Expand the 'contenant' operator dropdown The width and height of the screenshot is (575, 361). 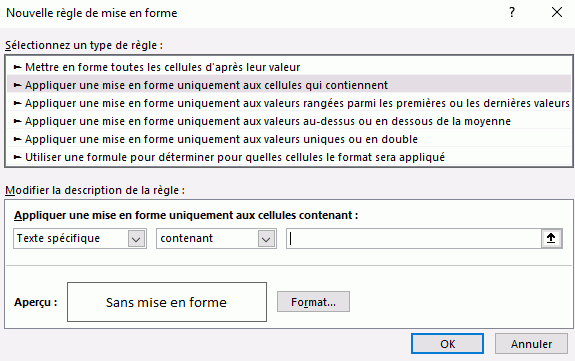click(216, 238)
